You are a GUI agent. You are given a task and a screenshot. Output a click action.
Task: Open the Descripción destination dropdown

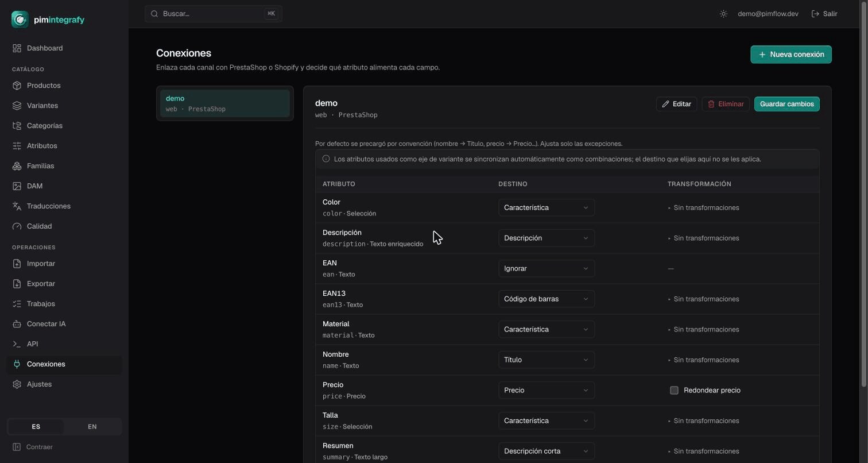coord(547,238)
